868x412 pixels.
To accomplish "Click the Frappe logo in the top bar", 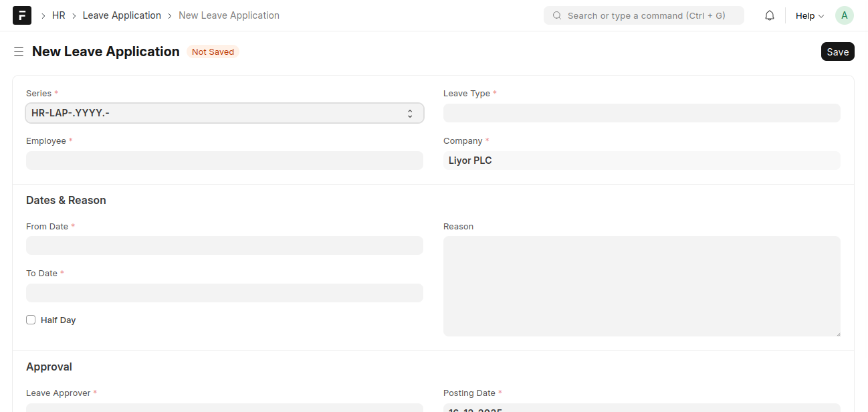I will pyautogui.click(x=21, y=15).
